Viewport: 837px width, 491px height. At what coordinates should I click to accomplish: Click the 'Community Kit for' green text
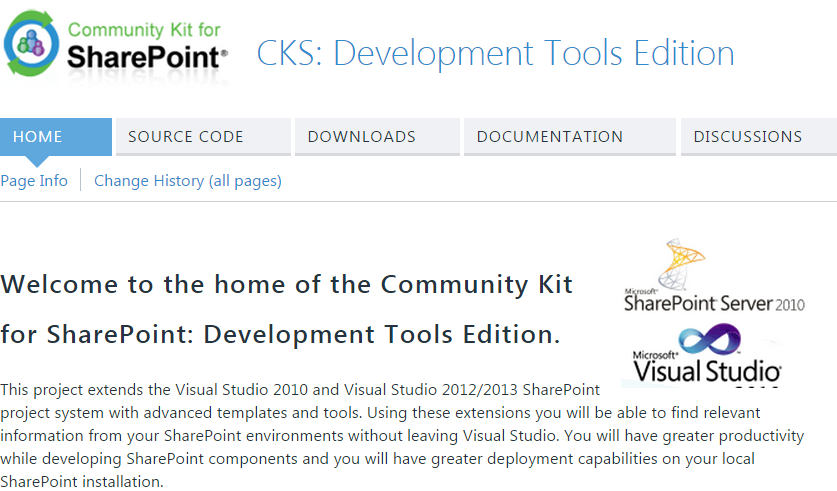click(x=144, y=30)
